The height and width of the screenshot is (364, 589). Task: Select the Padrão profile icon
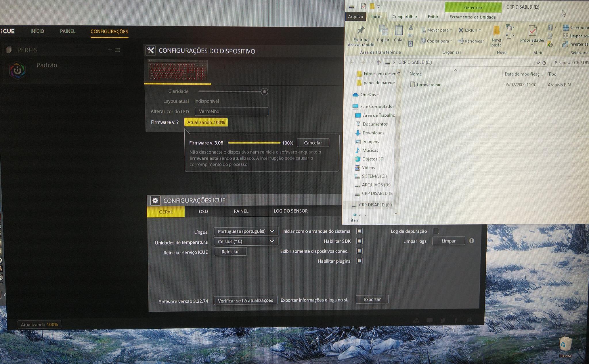18,70
